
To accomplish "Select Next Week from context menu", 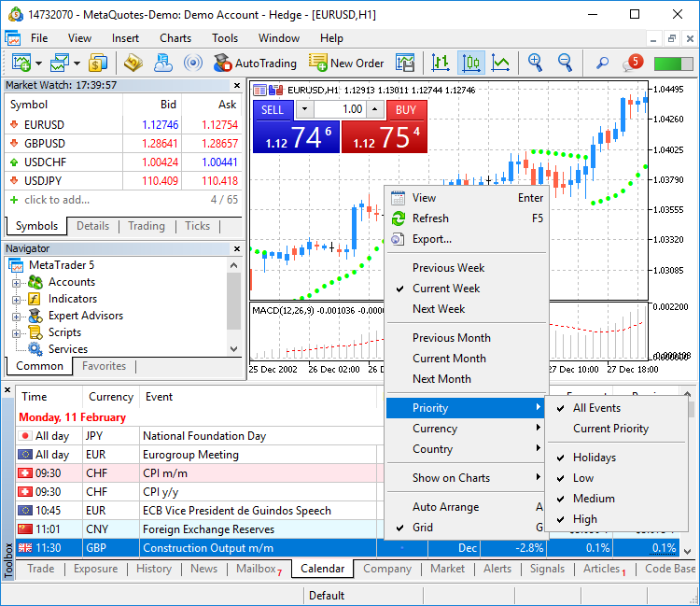I will (x=439, y=309).
